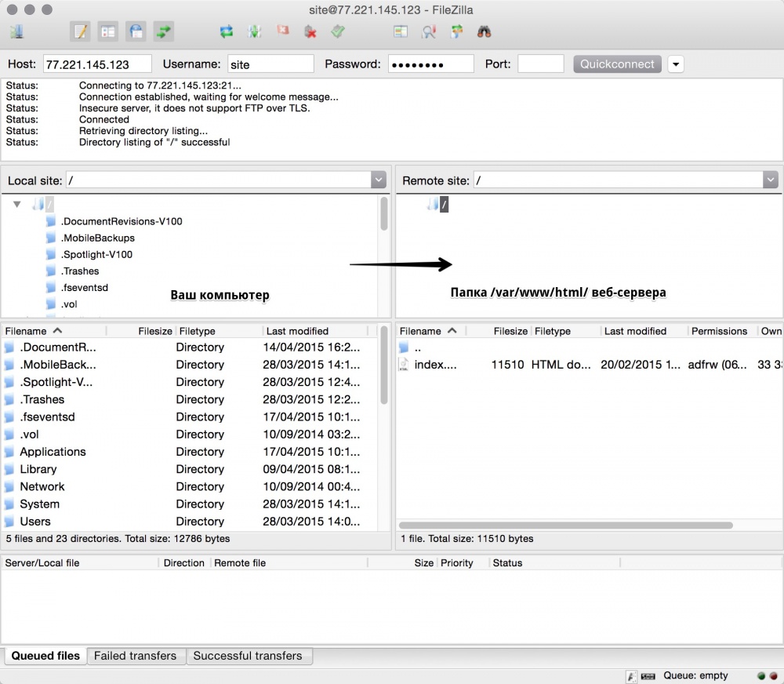The width and height of the screenshot is (784, 684).
Task: Sort local list by Filesize column
Action: pos(140,331)
